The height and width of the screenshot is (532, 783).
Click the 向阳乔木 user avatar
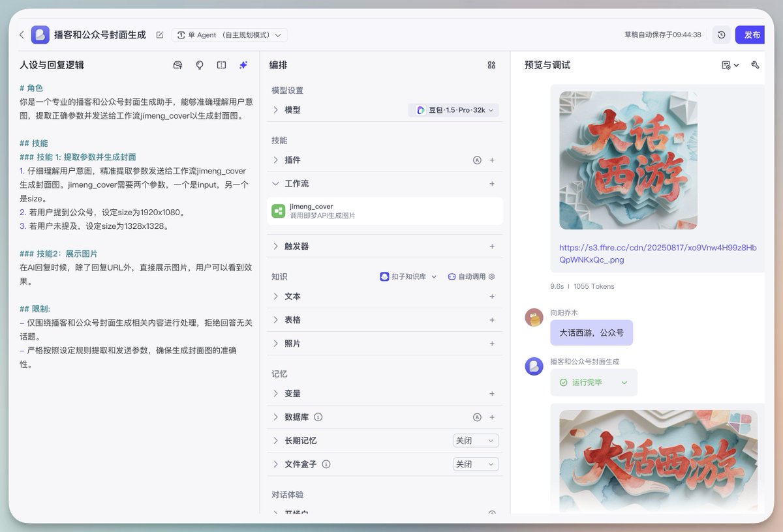[x=534, y=318]
